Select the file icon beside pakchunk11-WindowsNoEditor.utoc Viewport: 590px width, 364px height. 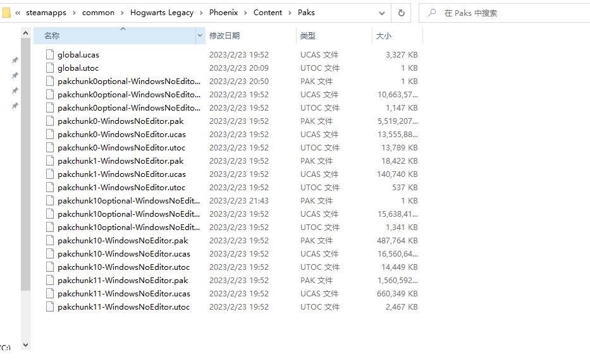(x=50, y=307)
